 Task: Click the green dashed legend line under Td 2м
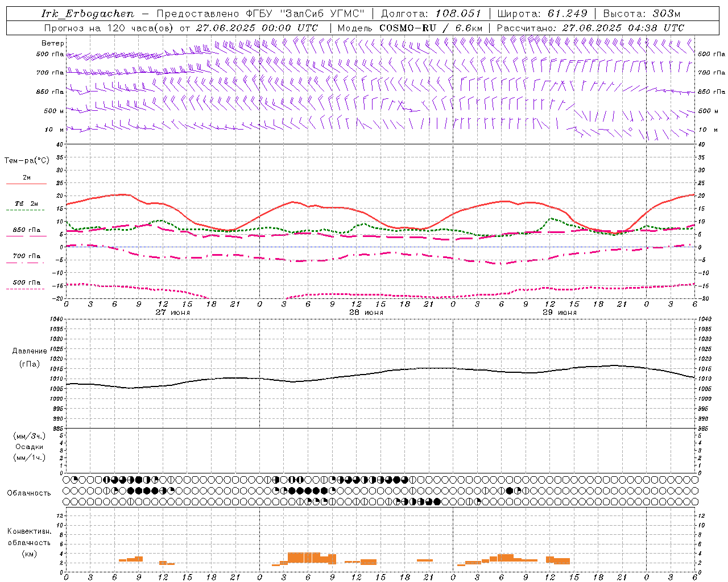[26, 210]
